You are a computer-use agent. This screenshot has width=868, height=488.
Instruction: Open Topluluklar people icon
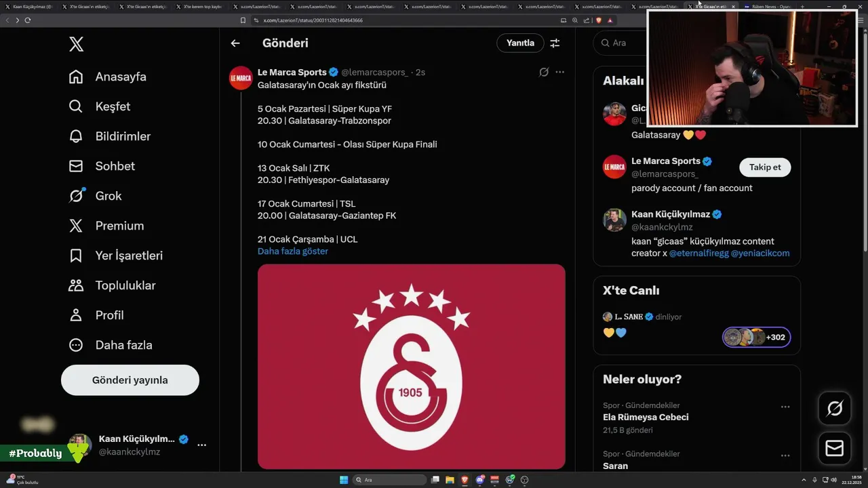(76, 285)
